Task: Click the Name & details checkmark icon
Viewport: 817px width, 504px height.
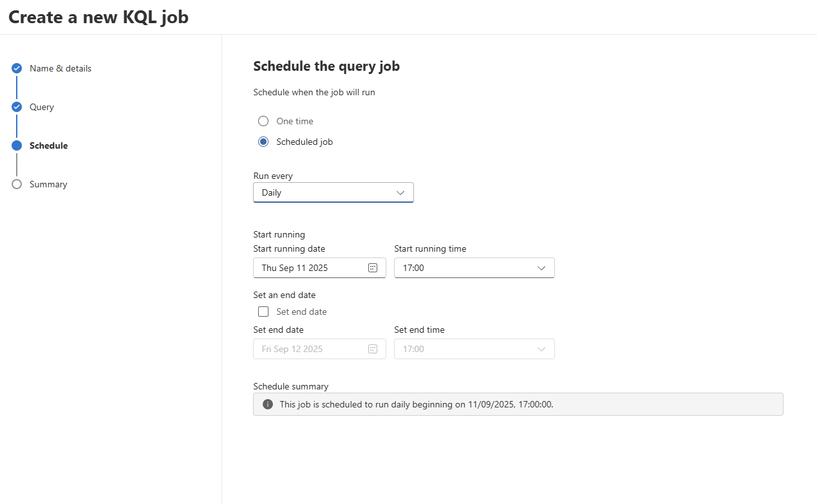Action: point(17,68)
